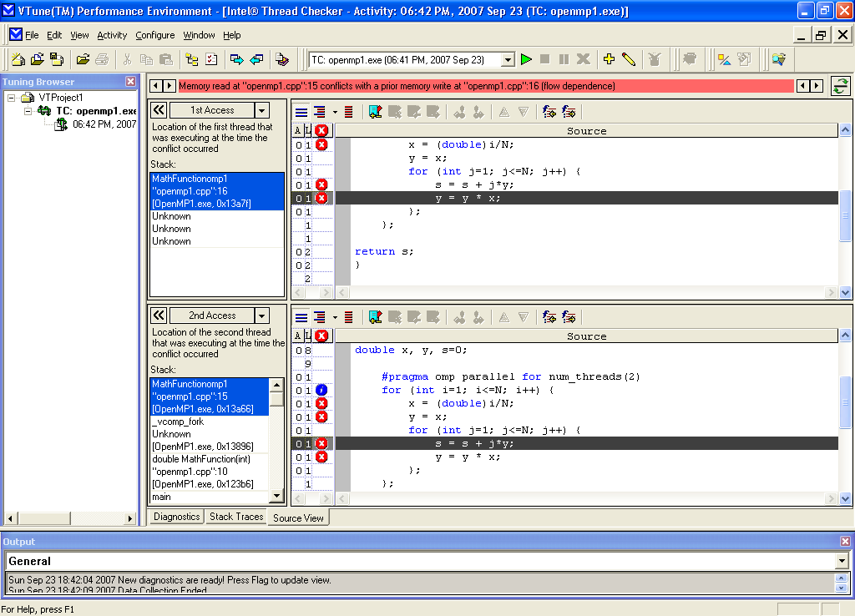855x616 pixels.
Task: Close the Output panel
Action: tap(845, 542)
